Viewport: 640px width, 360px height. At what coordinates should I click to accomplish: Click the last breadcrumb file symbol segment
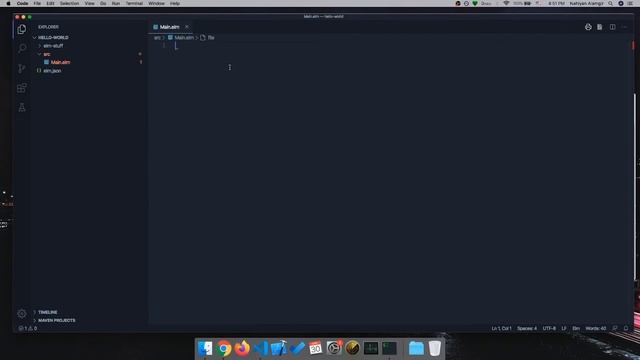pyautogui.click(x=207, y=38)
